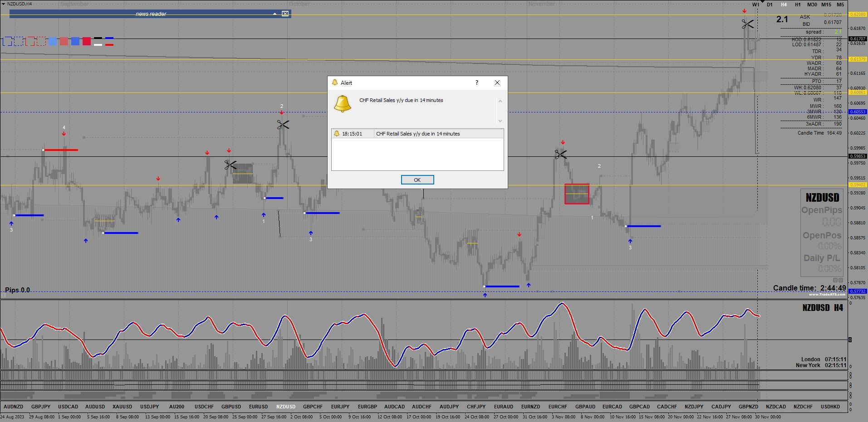Switch chart to CADCHF

coord(667,407)
